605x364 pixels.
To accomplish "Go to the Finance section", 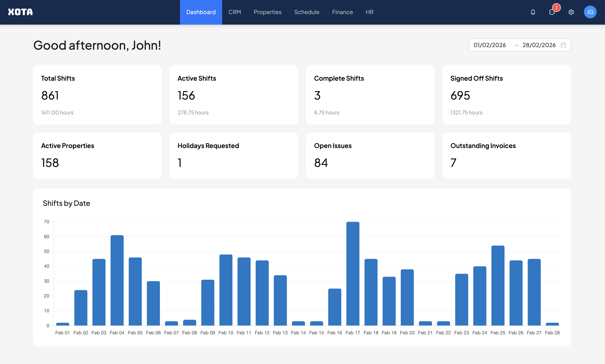I will click(342, 12).
